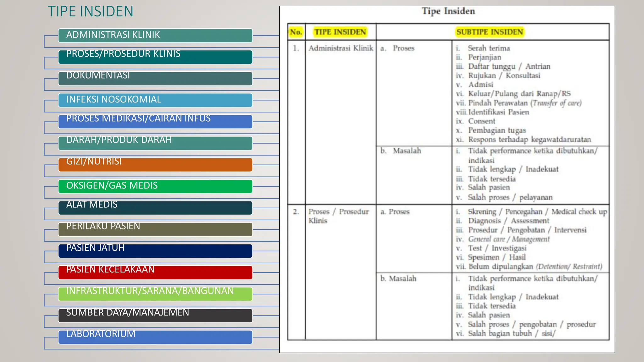This screenshot has width=644, height=362.
Task: Select the DARAH/PRODUK DARAH box
Action: (x=155, y=143)
